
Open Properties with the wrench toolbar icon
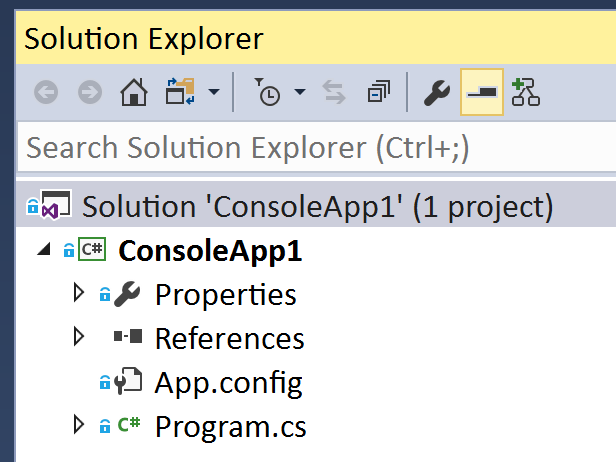pyautogui.click(x=437, y=94)
